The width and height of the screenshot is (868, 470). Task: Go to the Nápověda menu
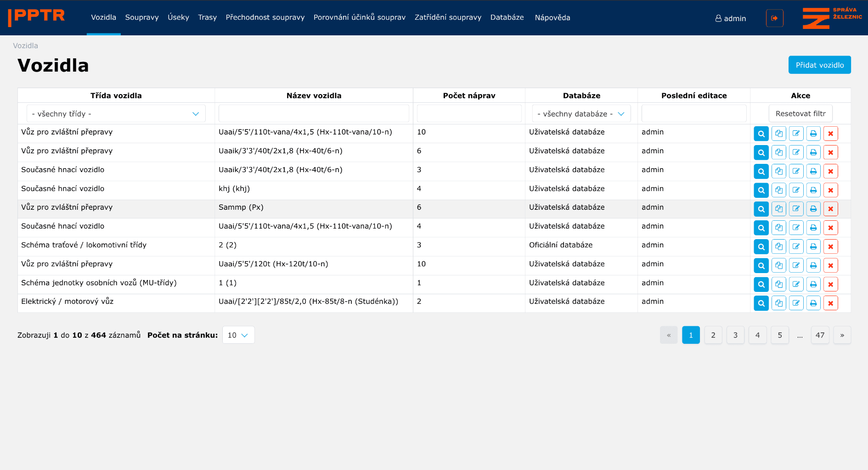pyautogui.click(x=552, y=17)
